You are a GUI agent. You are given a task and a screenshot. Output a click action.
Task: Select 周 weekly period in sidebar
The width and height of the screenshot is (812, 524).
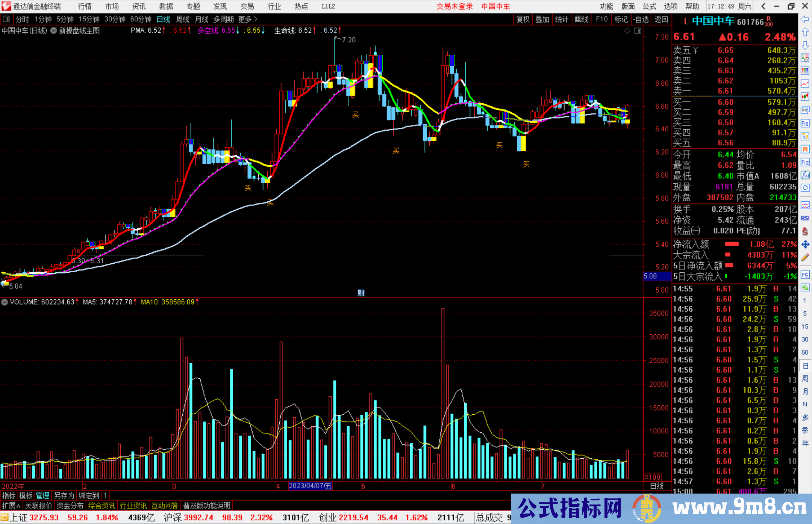805,378
